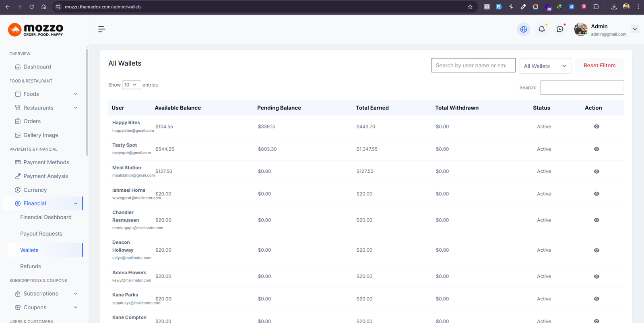Open the Financial Dashboard menu item

pyautogui.click(x=46, y=217)
